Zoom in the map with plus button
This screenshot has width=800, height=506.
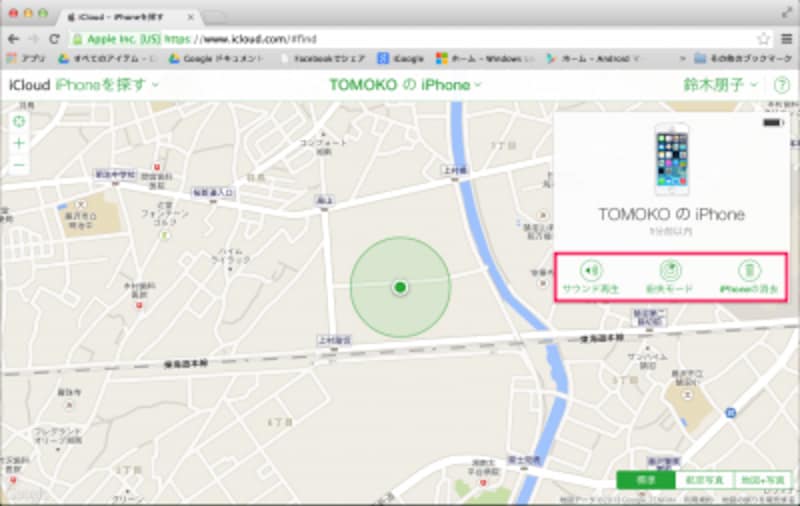point(19,143)
